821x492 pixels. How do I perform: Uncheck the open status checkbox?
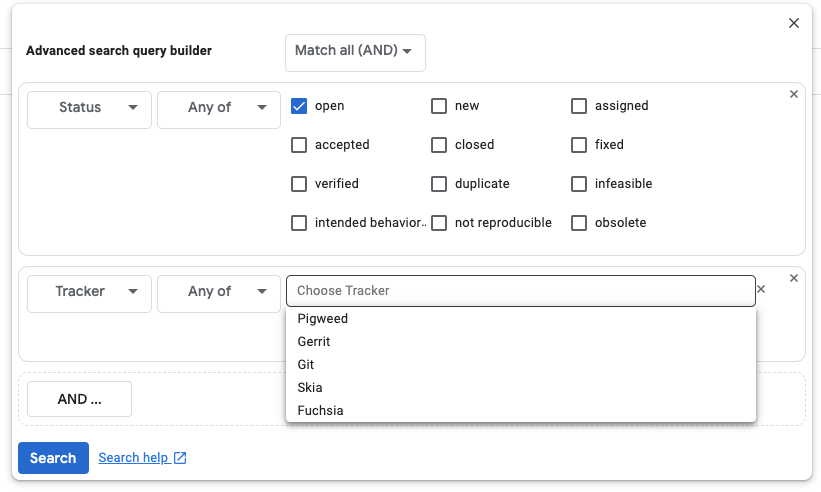coord(299,106)
